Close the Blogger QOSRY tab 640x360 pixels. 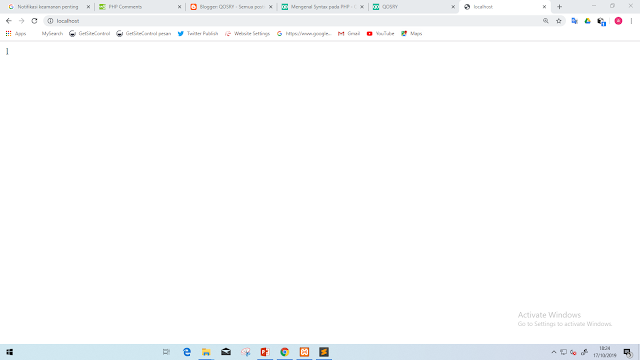click(x=271, y=7)
